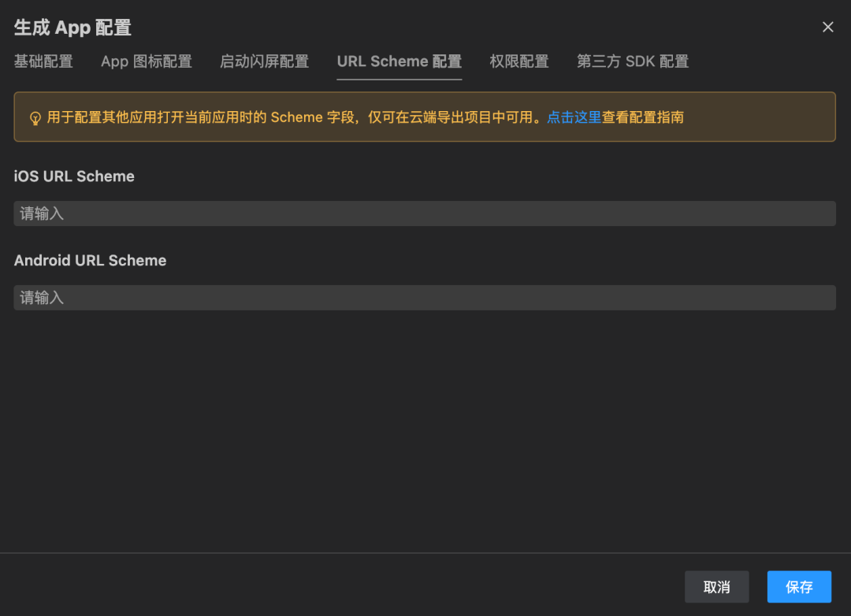The image size is (851, 616).
Task: Click the iOS URL Scheme input field
Action: [x=425, y=213]
